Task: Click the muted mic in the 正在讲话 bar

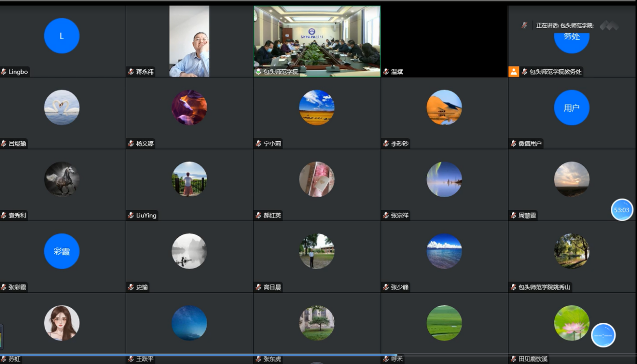Action: [524, 25]
